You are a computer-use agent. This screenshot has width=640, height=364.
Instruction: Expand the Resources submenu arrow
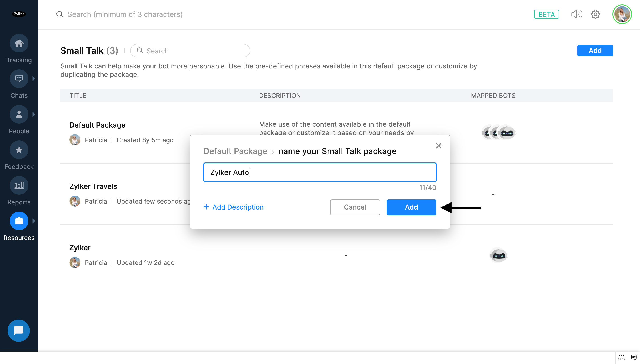tap(34, 221)
